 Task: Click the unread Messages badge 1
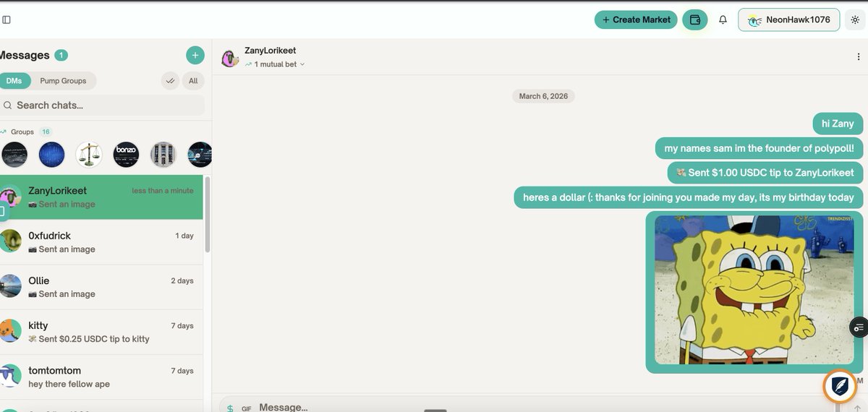(x=61, y=55)
